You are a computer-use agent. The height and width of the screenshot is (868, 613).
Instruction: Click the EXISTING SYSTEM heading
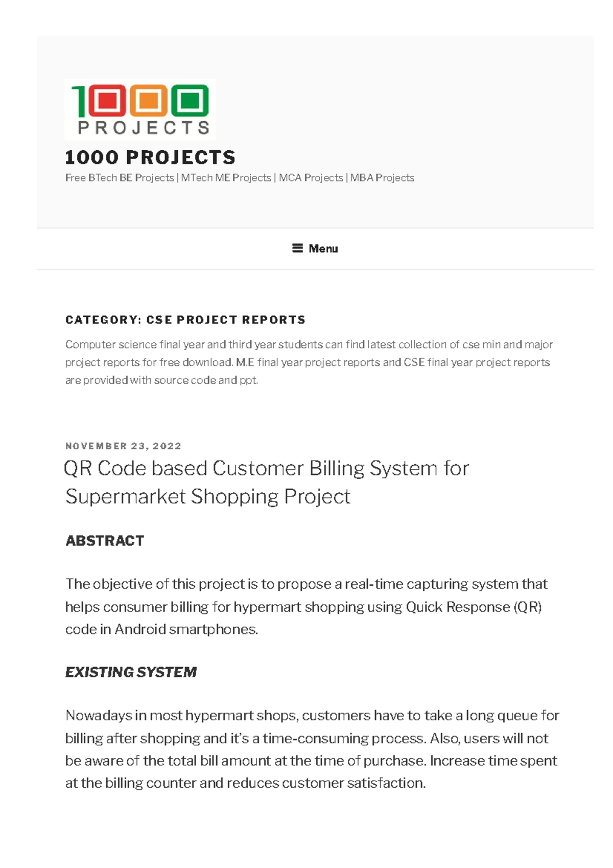131,672
